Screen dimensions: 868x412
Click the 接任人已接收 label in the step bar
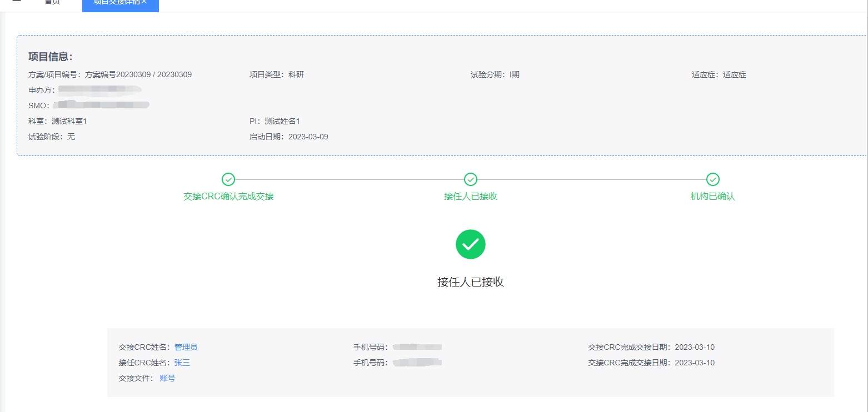click(471, 197)
